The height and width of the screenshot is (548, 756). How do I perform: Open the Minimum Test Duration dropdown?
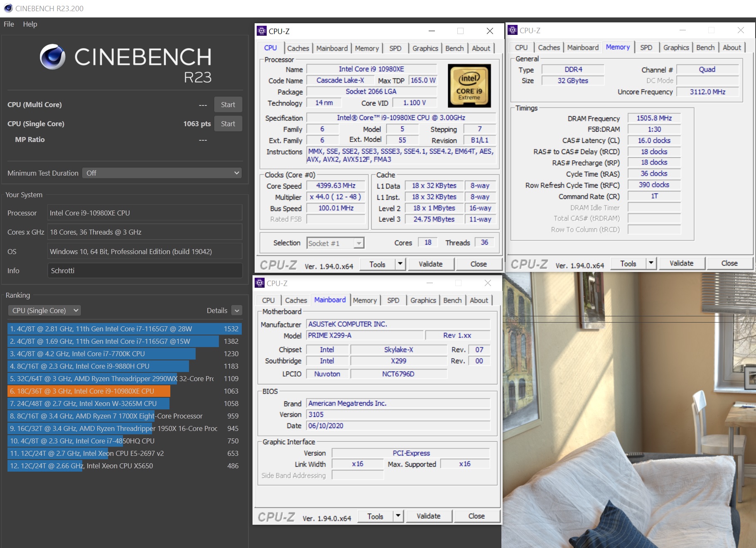pos(162,173)
